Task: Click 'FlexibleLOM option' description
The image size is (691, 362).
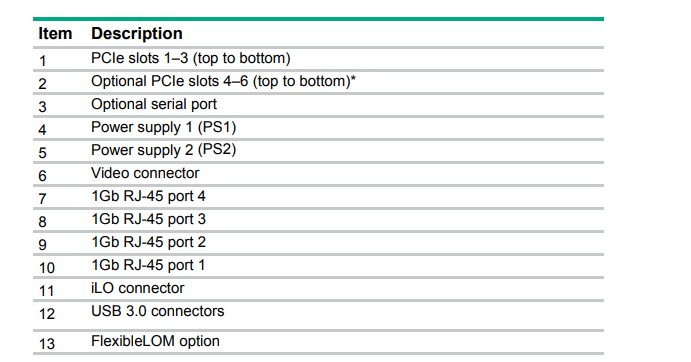Action: click(155, 341)
